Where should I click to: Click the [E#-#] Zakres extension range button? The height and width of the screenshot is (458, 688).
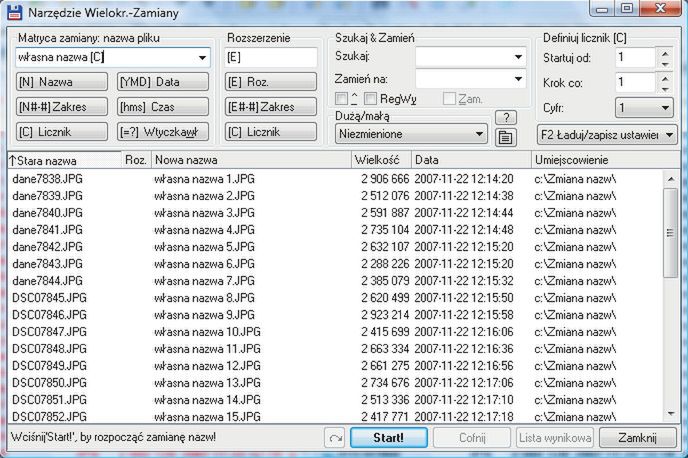pyautogui.click(x=271, y=107)
